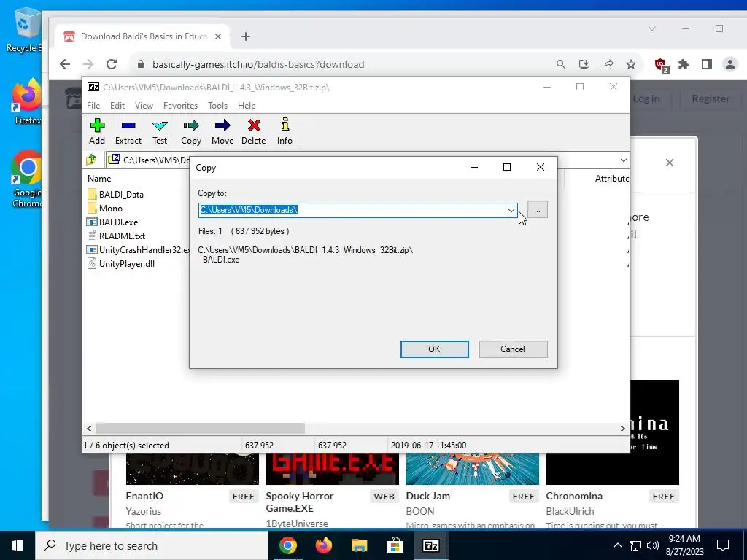
Task: Click the Delete toolbar icon
Action: pyautogui.click(x=253, y=131)
